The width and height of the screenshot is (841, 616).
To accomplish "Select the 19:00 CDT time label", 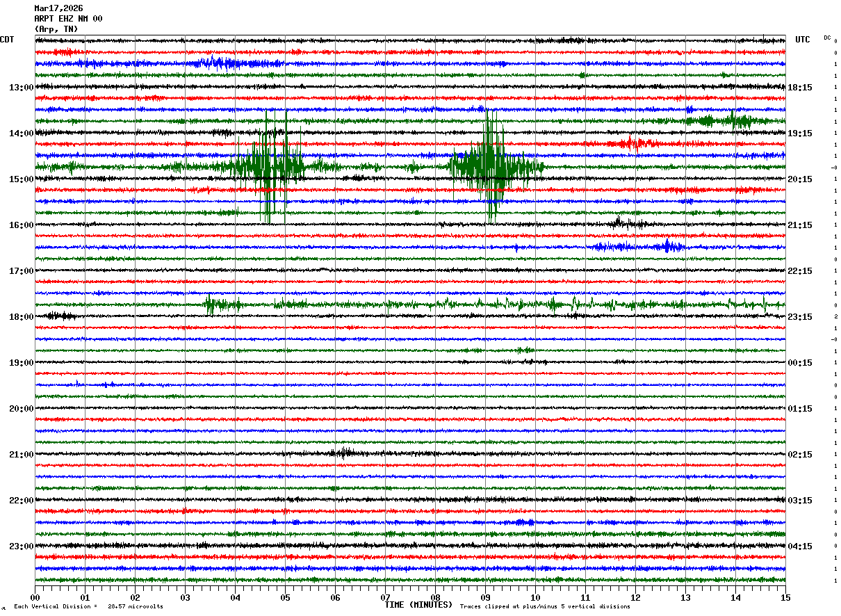I will click(x=21, y=363).
